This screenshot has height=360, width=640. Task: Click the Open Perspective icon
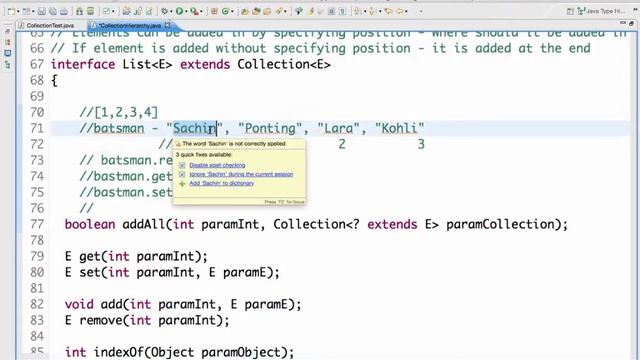(x=570, y=11)
